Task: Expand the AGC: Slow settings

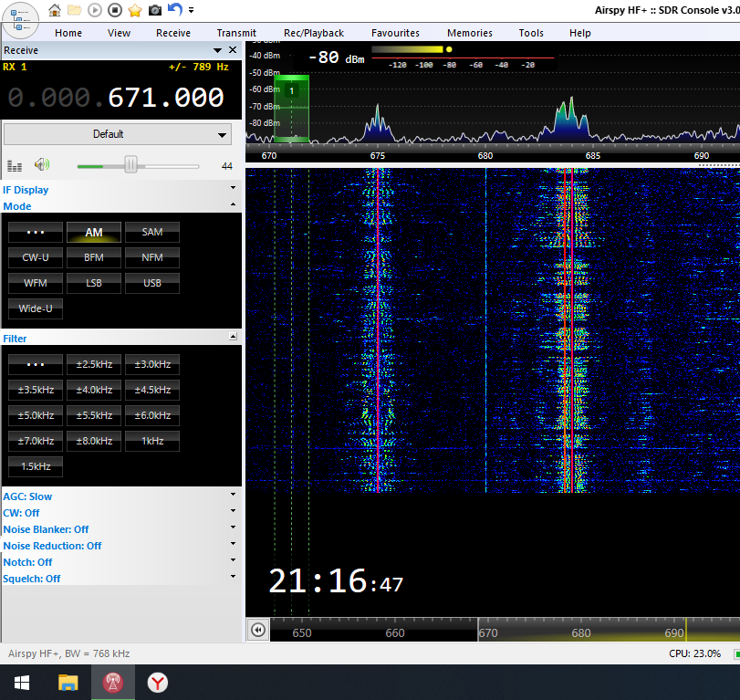Action: (27, 496)
